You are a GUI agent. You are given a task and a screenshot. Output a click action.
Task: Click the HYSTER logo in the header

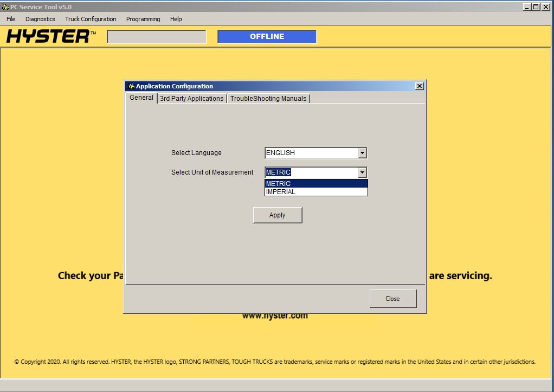coord(50,37)
